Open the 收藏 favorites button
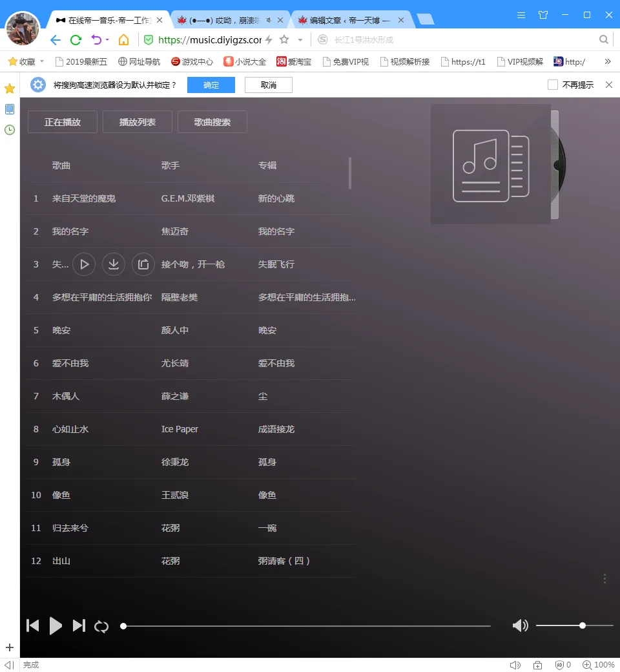The height and width of the screenshot is (672, 620). [22, 62]
